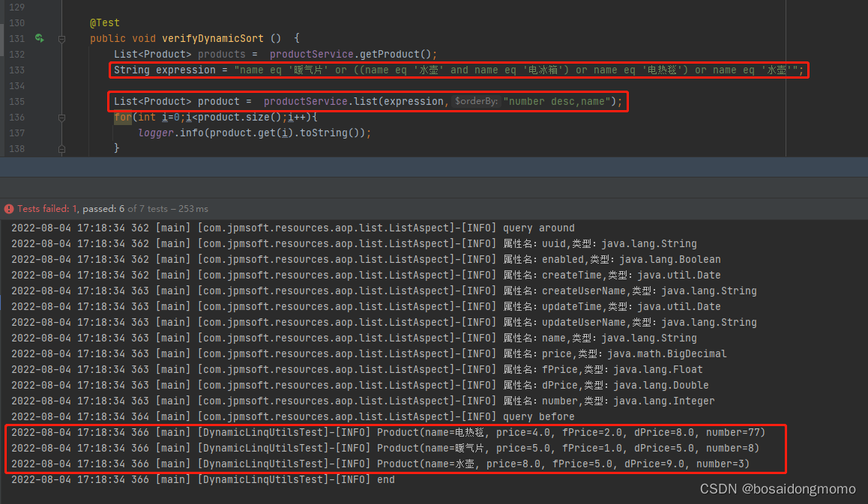Viewport: 868px width, 504px height.
Task: Click the "number desc,name" string argument
Action: (557, 101)
